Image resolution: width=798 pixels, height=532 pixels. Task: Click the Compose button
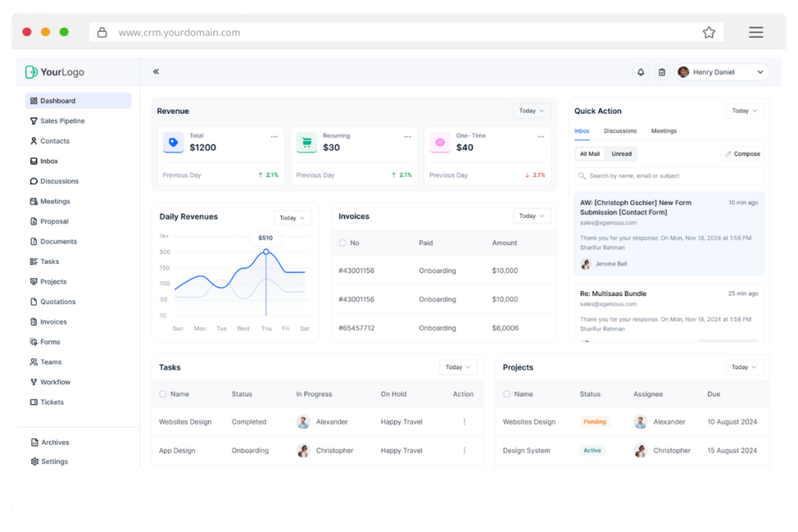(742, 154)
